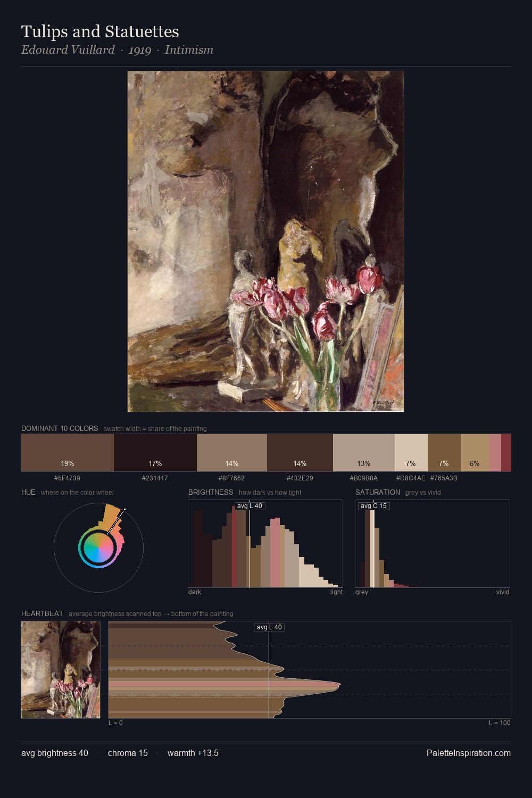Click 'avg C 15' marker in Saturation histogram
Image resolution: width=532 pixels, height=798 pixels.
373,506
